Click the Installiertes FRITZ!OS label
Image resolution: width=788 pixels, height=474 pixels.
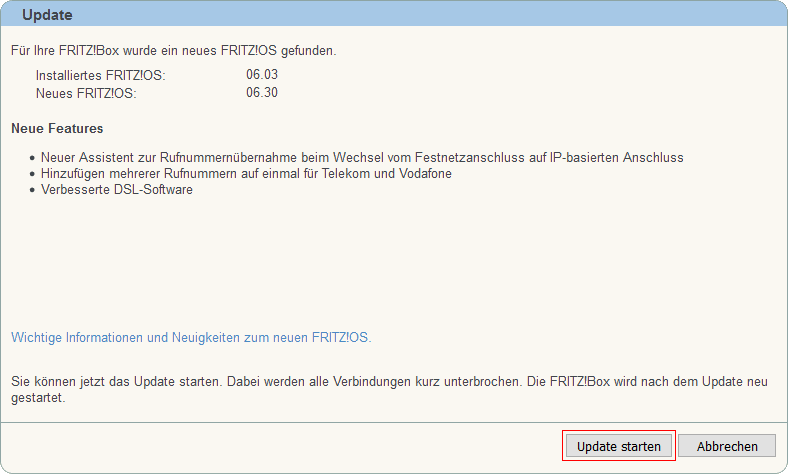pyautogui.click(x=101, y=75)
